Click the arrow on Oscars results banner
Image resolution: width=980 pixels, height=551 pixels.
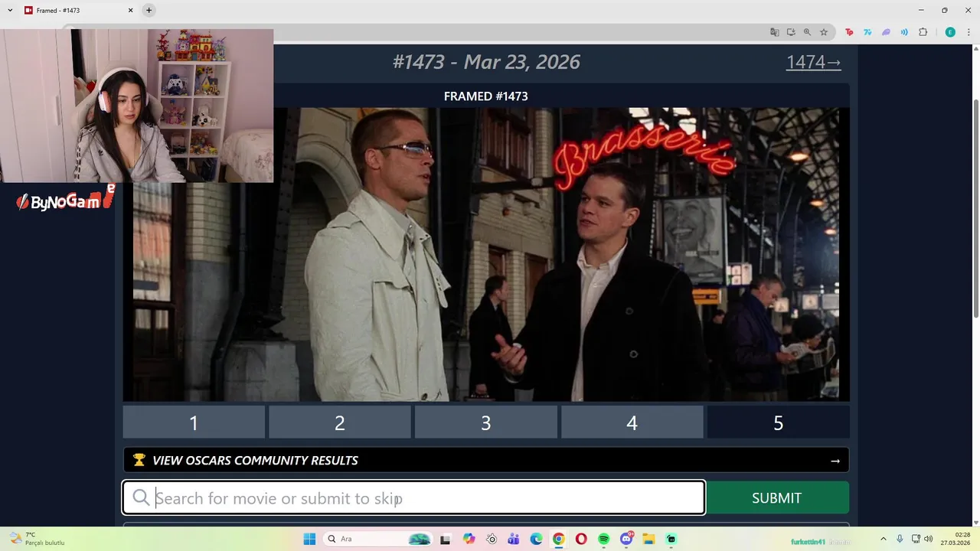click(x=835, y=461)
